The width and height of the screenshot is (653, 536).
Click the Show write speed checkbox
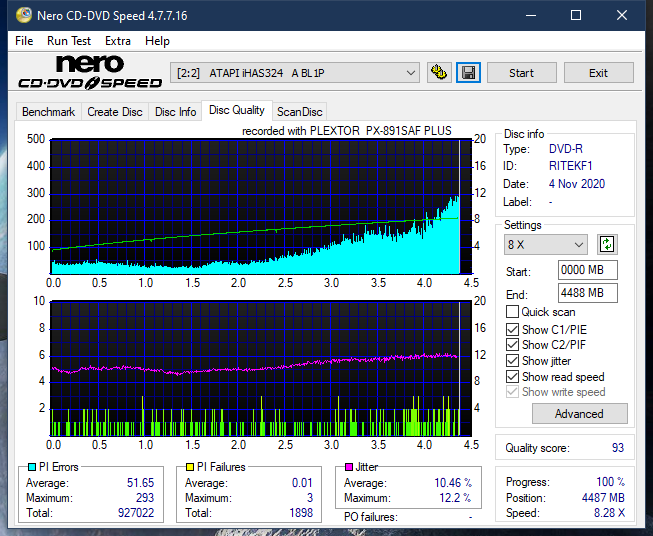[512, 392]
